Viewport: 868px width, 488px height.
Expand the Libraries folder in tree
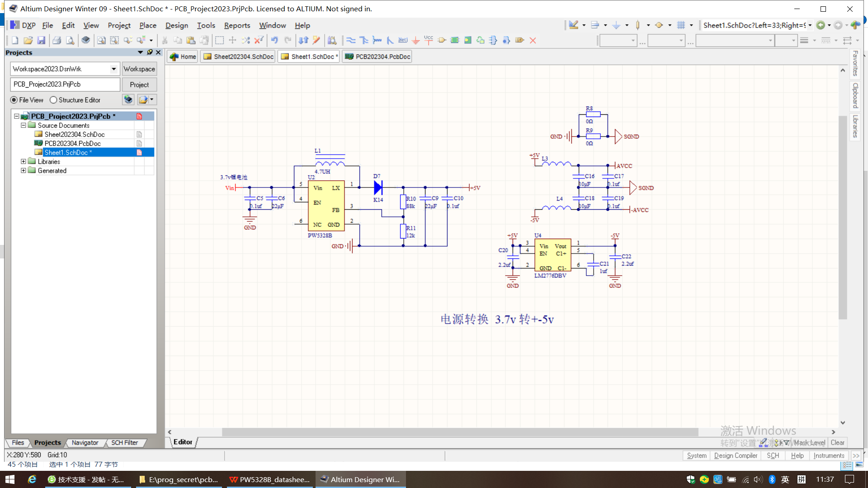tap(24, 161)
